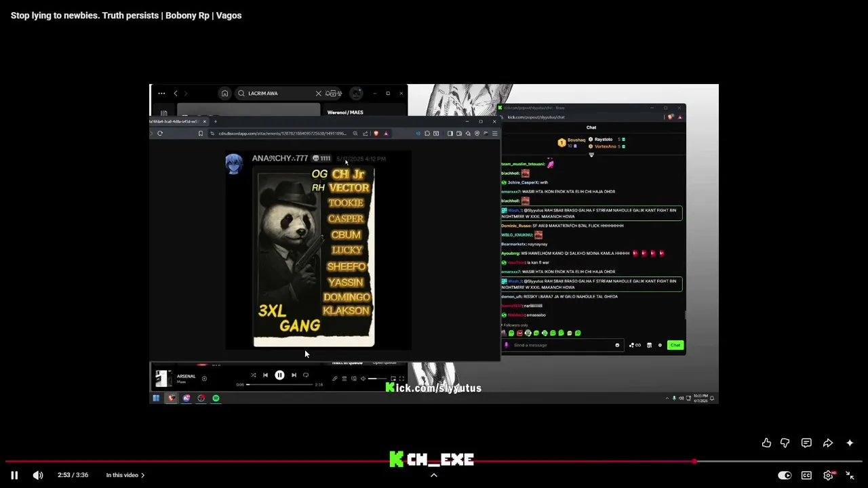
Task: Show more videos with the up-chevron
Action: tap(434, 475)
